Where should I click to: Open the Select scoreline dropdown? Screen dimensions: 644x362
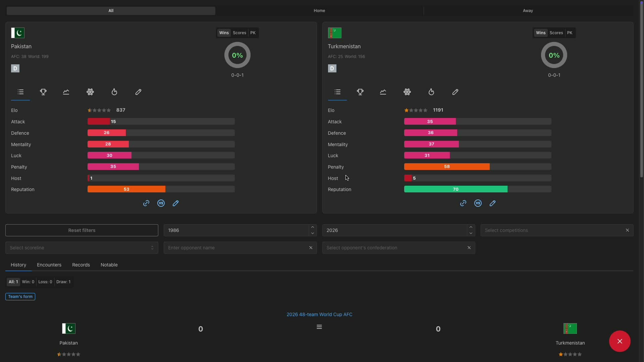click(82, 248)
